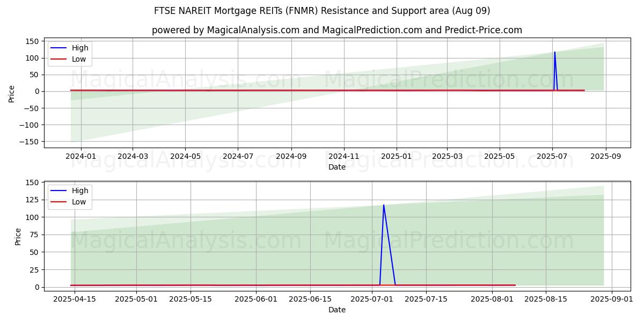Click the '2025-01' x-axis tick label
This screenshot has width=644, height=322.
tap(397, 156)
